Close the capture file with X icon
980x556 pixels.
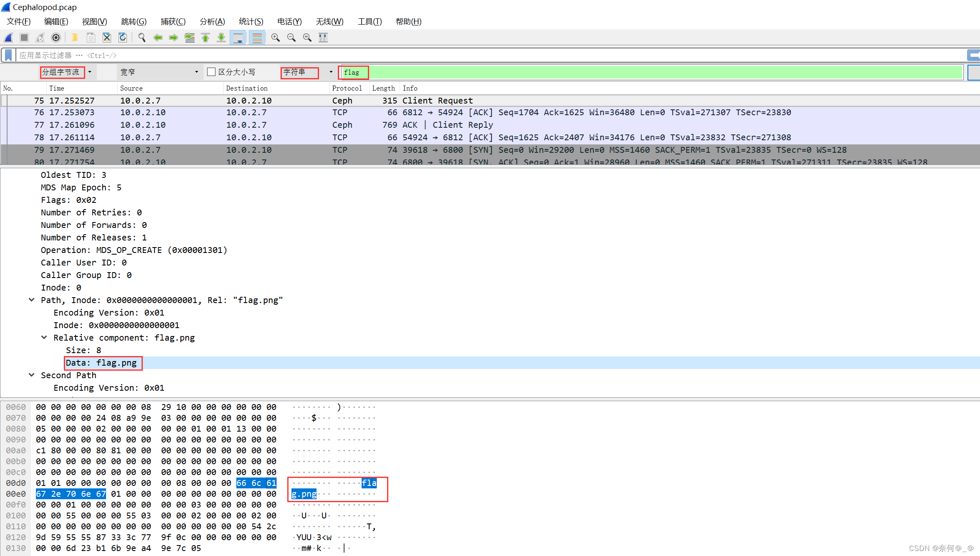pyautogui.click(x=107, y=38)
